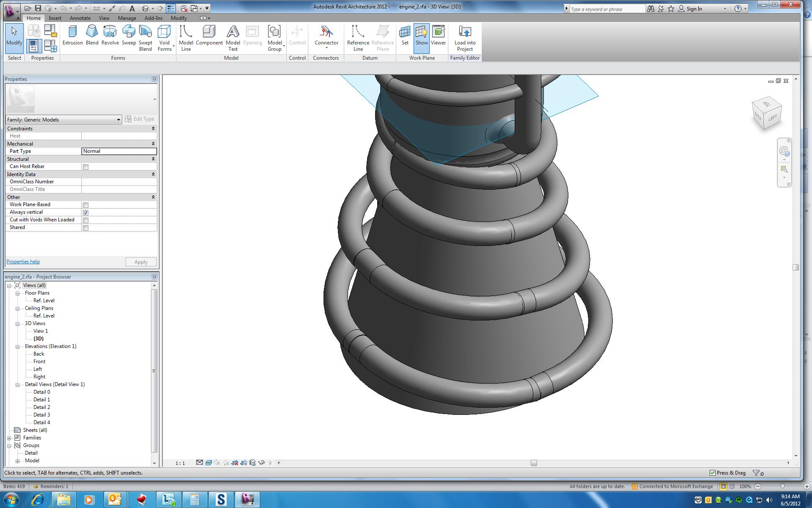Image resolution: width=812 pixels, height=508 pixels.
Task: Open the Front elevation view
Action: pos(39,362)
